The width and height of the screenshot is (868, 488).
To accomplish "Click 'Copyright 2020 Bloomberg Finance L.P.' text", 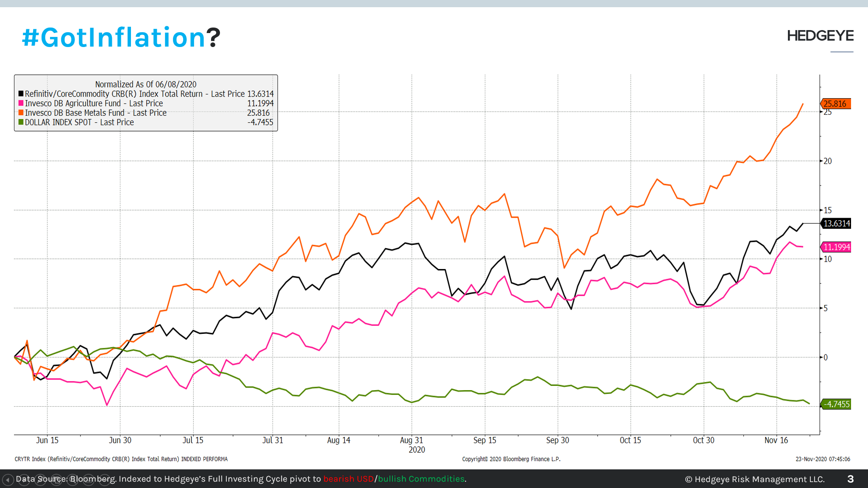I will 511,459.
